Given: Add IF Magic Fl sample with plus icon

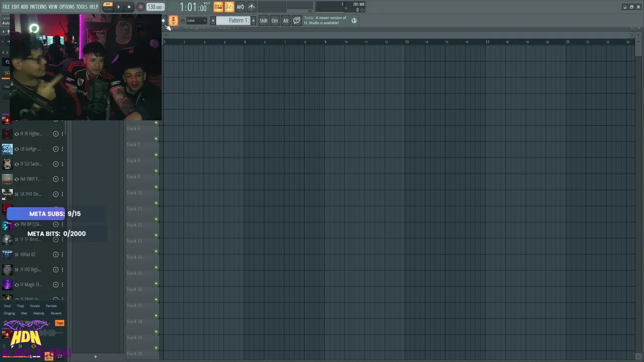Looking at the screenshot, I should 56,285.
